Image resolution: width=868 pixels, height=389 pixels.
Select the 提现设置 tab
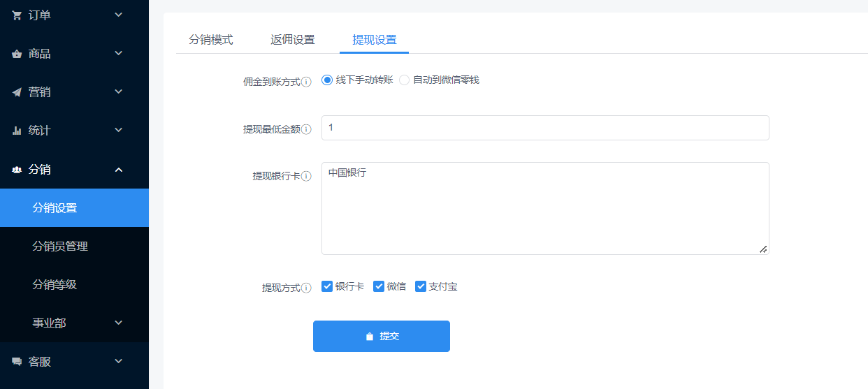[x=375, y=40]
